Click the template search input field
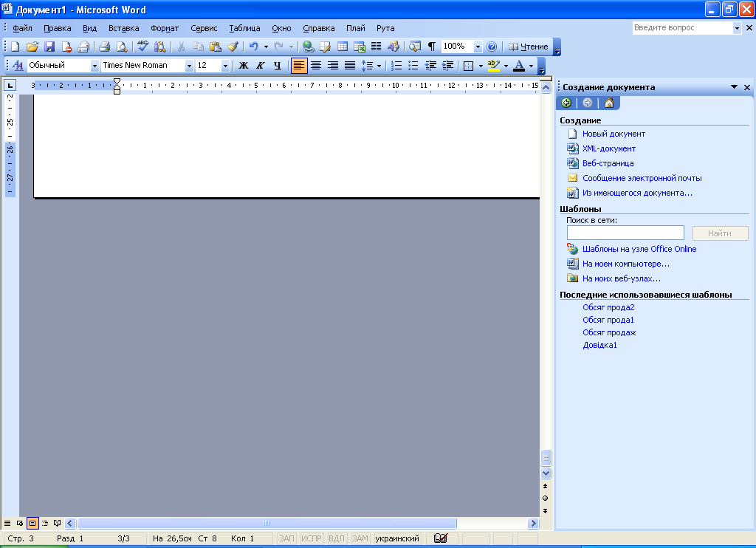Viewport: 756px width, 548px height. click(625, 233)
